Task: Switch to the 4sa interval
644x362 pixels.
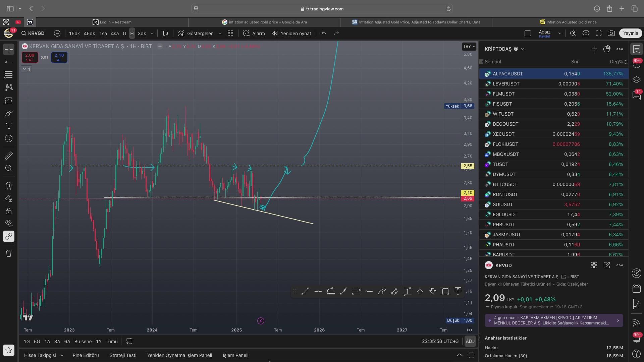Action: pos(115,33)
